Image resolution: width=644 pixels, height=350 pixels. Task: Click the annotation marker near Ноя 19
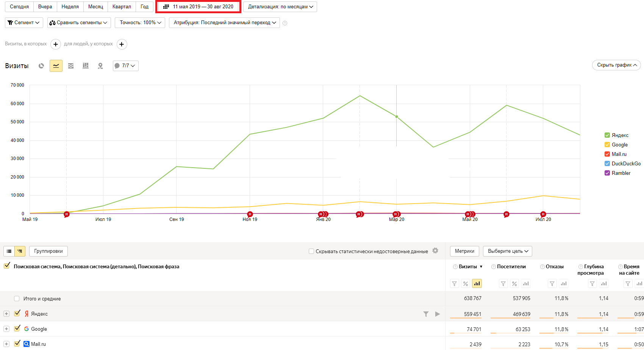tap(250, 214)
